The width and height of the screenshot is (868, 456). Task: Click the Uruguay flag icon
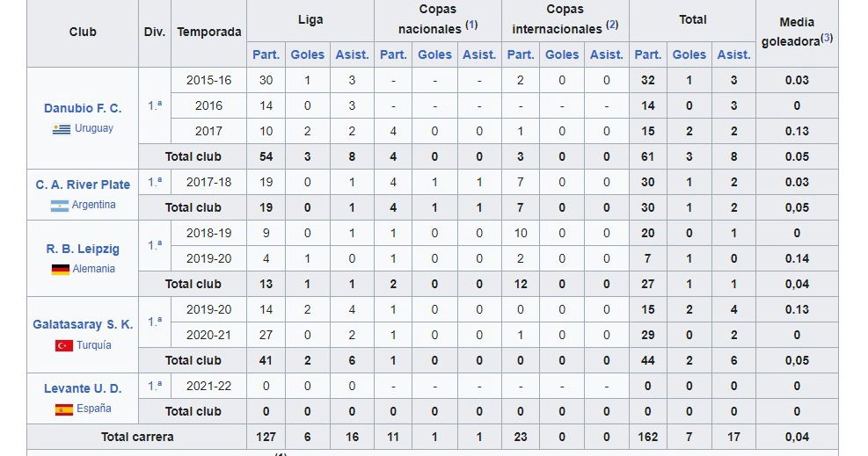click(62, 128)
